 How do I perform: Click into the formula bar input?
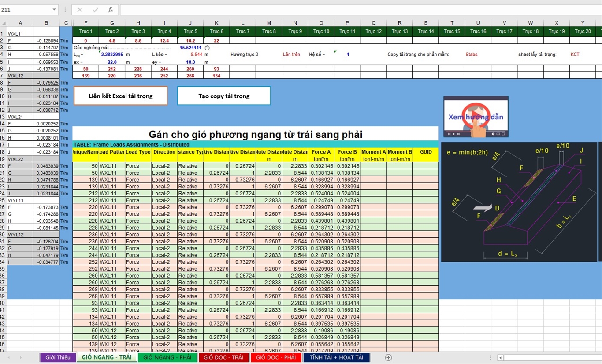click(x=353, y=10)
